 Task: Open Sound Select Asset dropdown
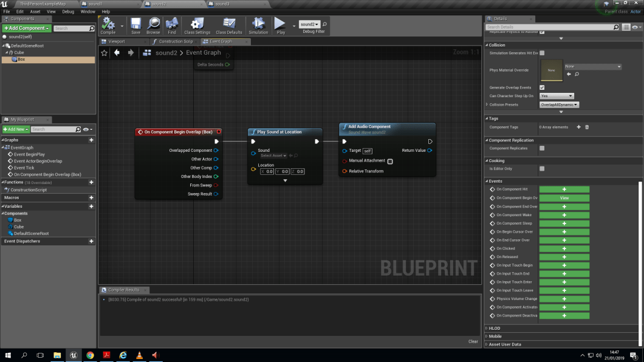point(273,155)
